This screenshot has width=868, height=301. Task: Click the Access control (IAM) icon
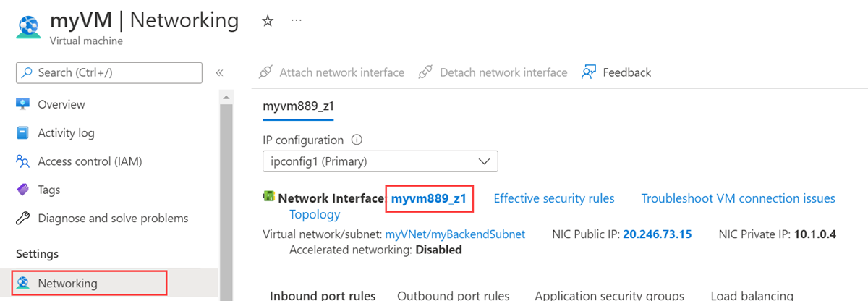coord(22,161)
